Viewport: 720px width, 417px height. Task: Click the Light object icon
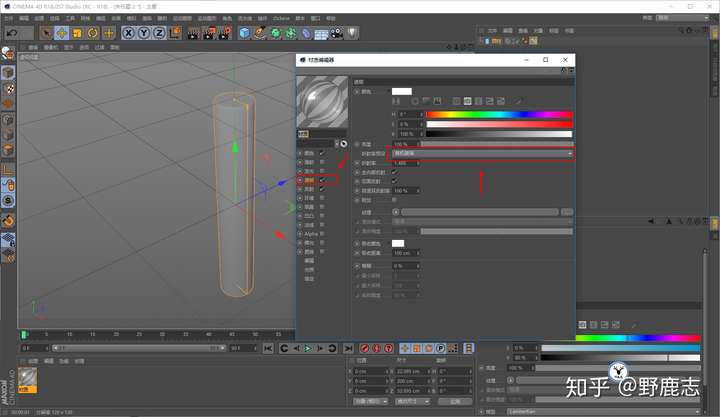(x=352, y=33)
